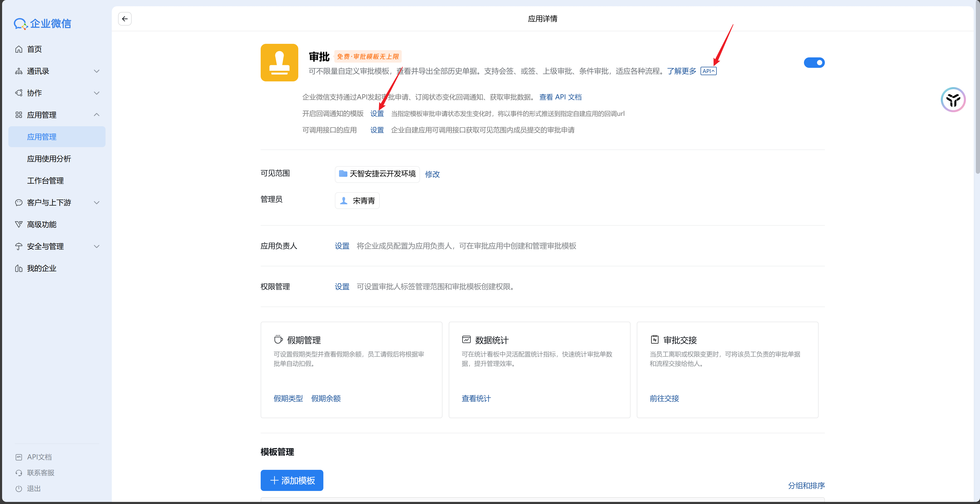Click the 添加模板 button
The height and width of the screenshot is (504, 980).
292,481
